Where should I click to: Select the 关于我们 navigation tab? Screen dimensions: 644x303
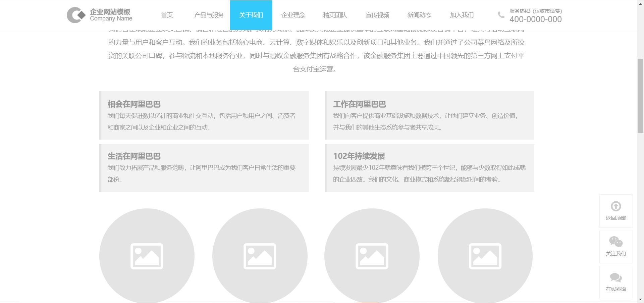251,15
